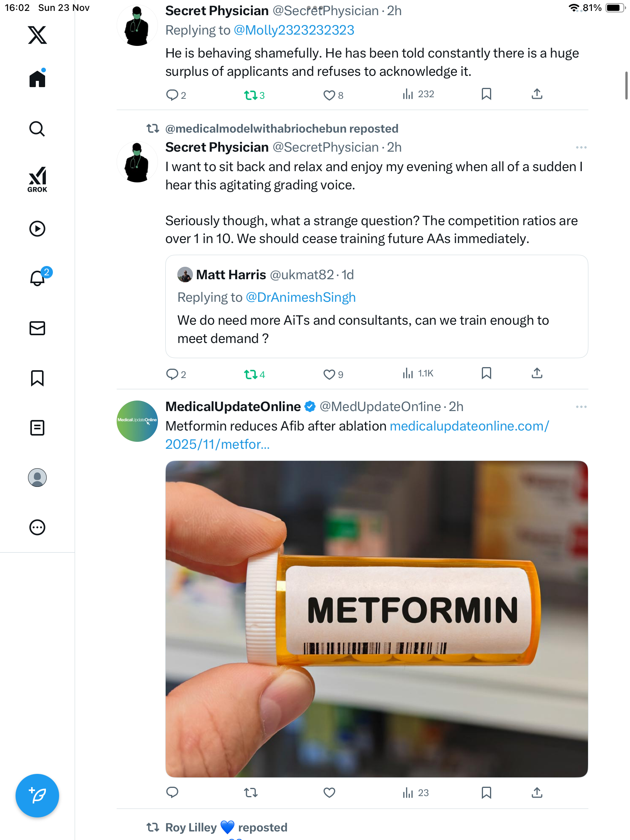Open the Search page in sidebar
Viewport: 630px width, 840px height.
click(x=37, y=129)
